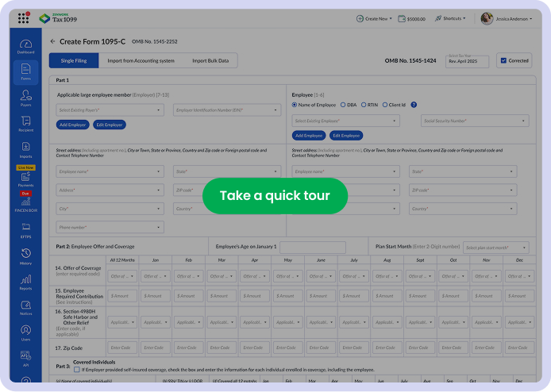This screenshot has width=551, height=392.
Task: Select the DBA radio button
Action: click(343, 105)
